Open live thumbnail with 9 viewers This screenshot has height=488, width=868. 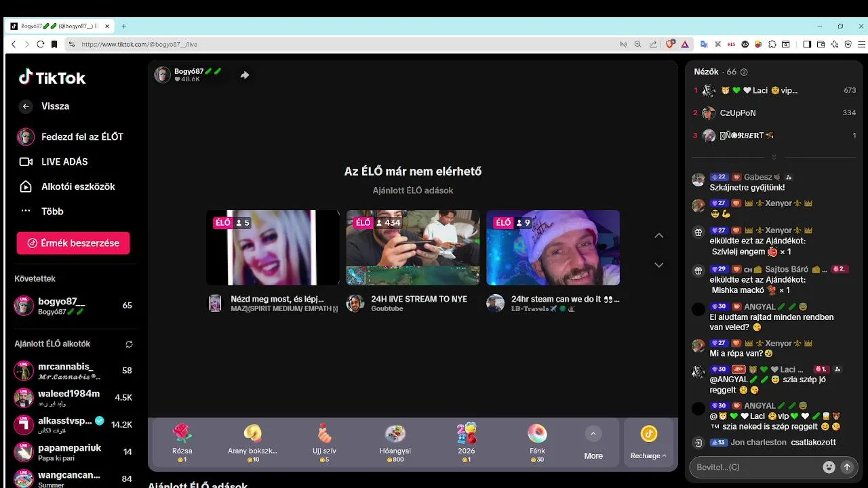553,247
